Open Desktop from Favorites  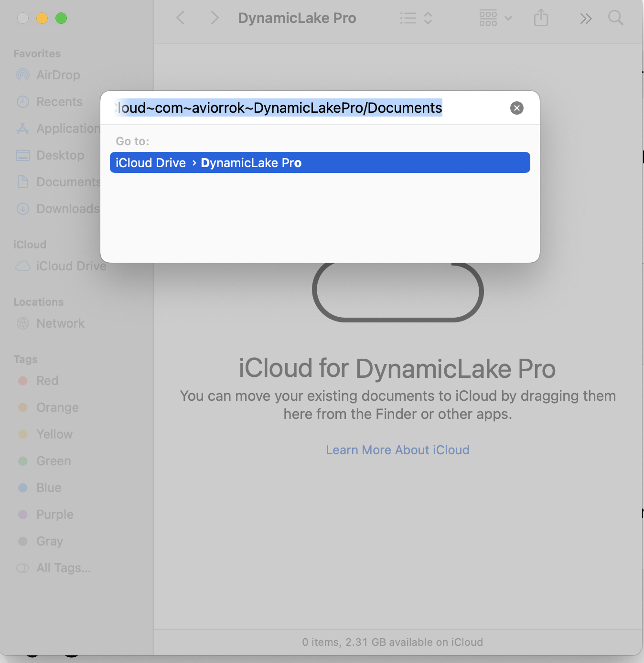(x=60, y=155)
